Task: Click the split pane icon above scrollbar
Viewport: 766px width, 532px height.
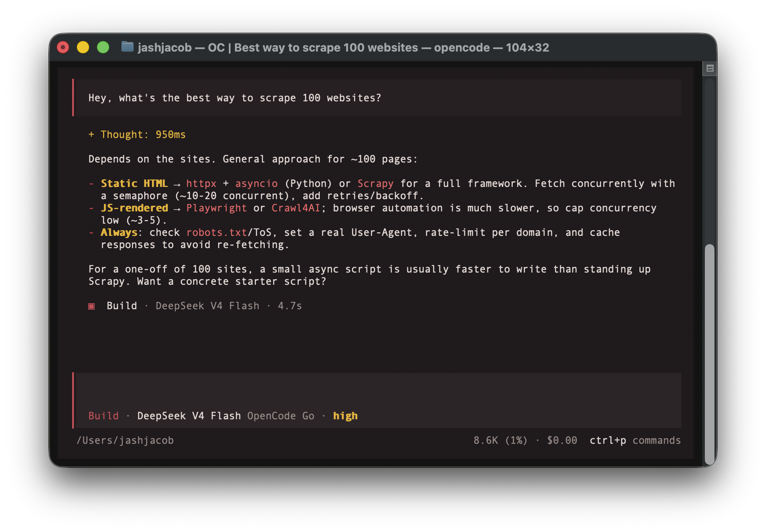Action: coord(710,68)
